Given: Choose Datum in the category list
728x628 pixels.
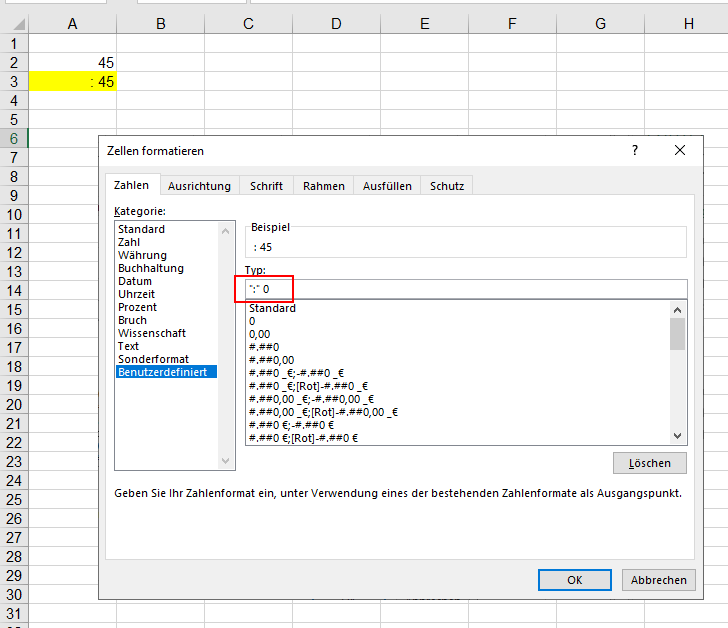Looking at the screenshot, I should 135,281.
